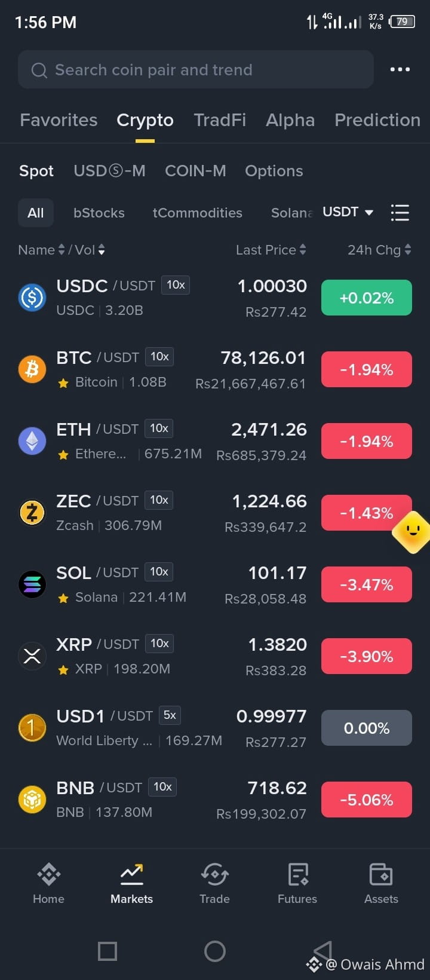The height and width of the screenshot is (980, 430).
Task: Tap the Bitcoin coin logo
Action: [32, 369]
